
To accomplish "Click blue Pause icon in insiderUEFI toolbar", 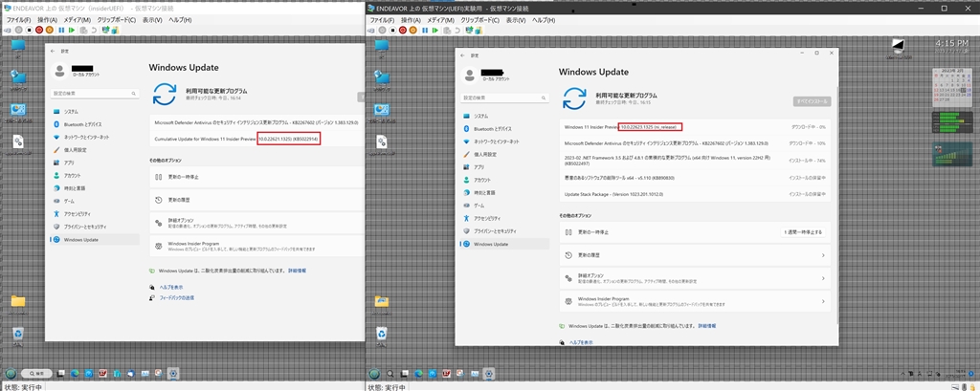I will [61, 30].
